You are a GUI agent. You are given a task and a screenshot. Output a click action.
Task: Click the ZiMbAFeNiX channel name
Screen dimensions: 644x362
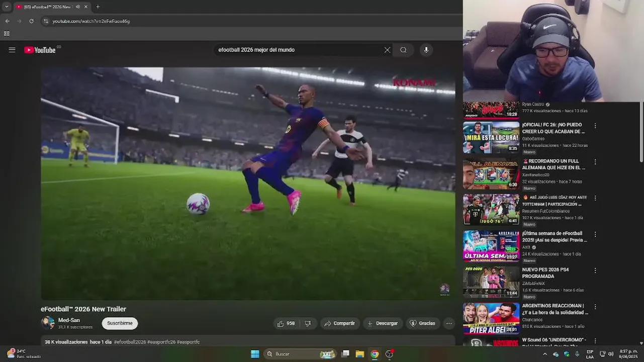point(532,284)
